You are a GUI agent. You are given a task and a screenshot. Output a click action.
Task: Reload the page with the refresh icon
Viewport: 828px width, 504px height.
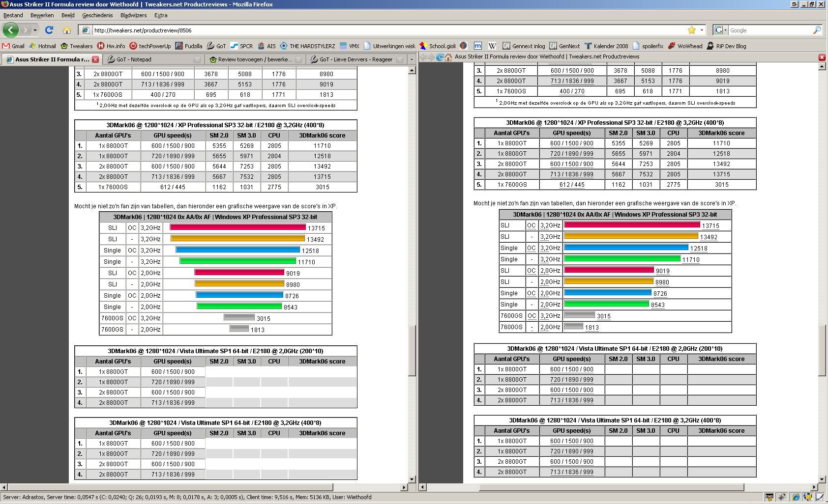pos(49,30)
